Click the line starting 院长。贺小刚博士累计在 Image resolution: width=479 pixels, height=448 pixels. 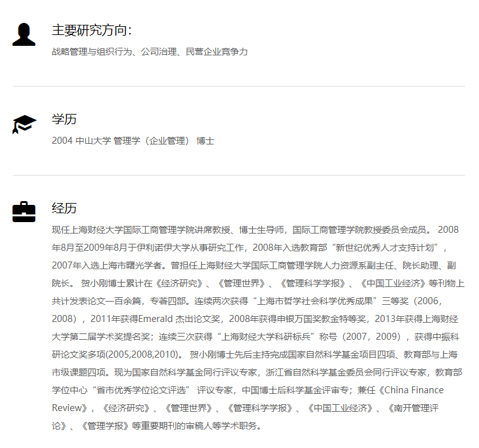tap(258, 283)
